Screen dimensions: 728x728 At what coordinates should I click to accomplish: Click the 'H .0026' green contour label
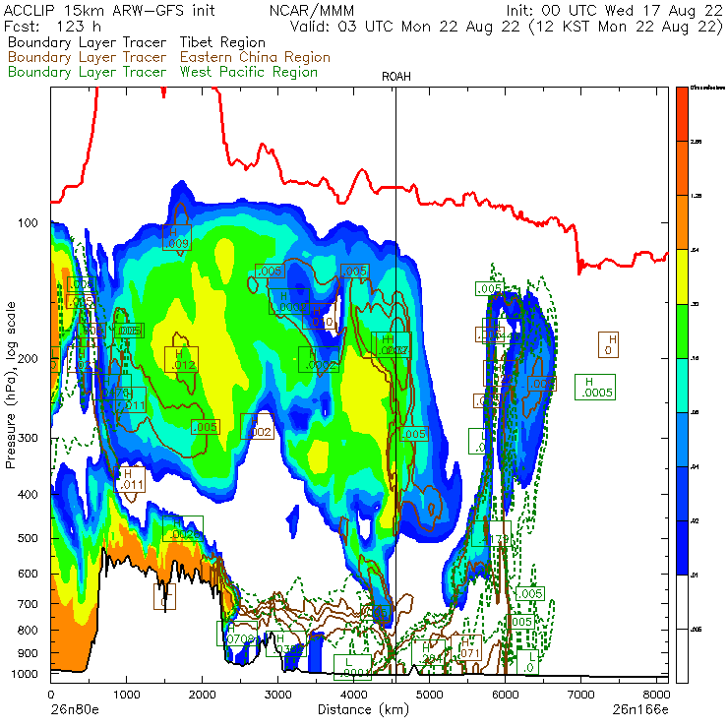pos(183,529)
